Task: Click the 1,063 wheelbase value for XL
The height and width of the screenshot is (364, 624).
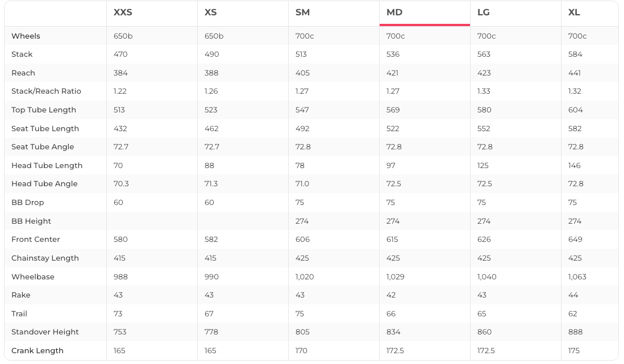Action: tap(577, 277)
